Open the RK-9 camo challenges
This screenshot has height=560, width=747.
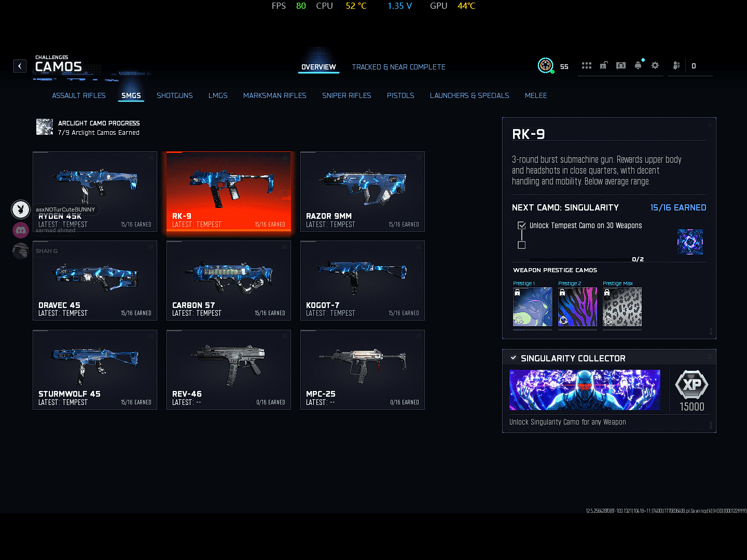pos(228,192)
